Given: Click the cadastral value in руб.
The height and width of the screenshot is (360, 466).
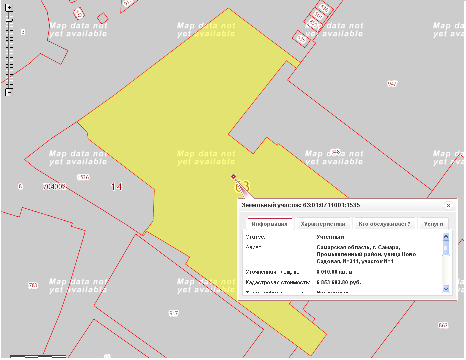Looking at the screenshot, I should click(x=339, y=282).
